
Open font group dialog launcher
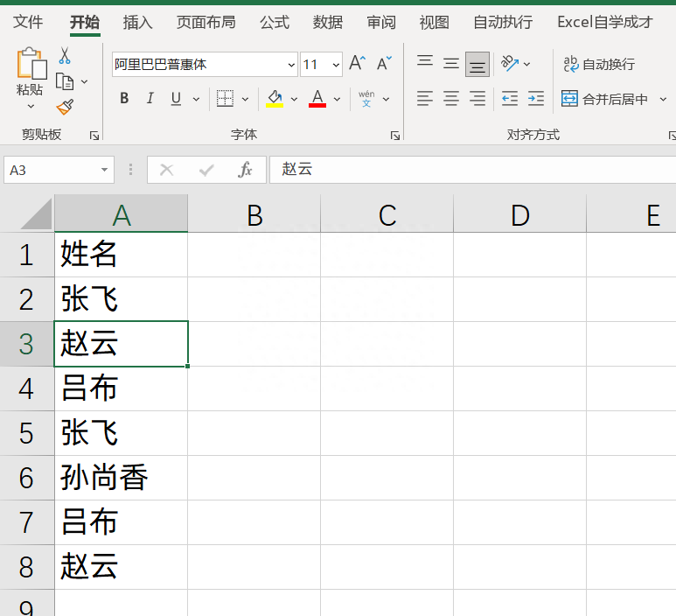coord(395,136)
